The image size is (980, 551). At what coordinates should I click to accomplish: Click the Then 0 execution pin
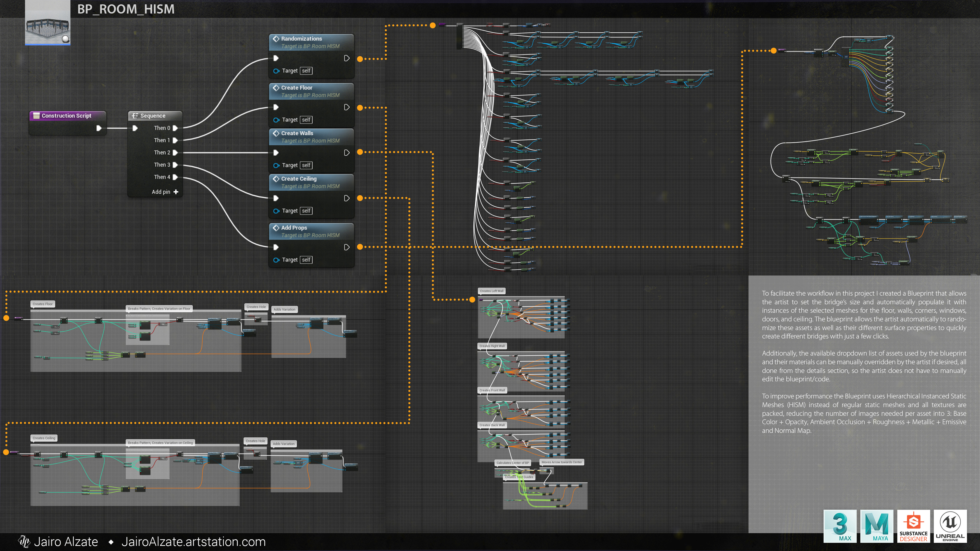(175, 128)
